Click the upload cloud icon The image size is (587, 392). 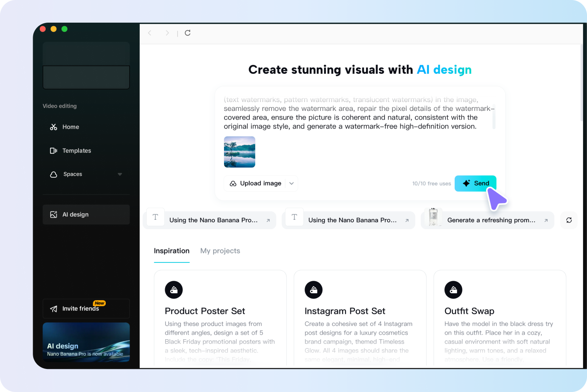[233, 183]
